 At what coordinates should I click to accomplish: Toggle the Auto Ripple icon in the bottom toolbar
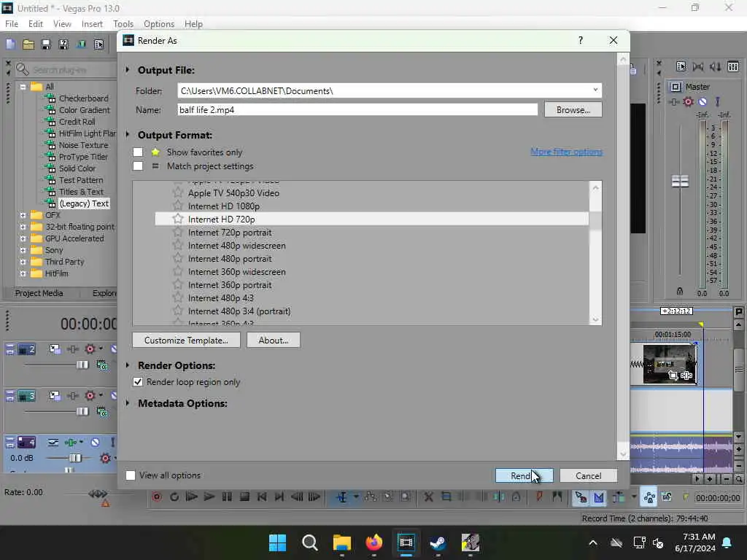[x=619, y=497]
